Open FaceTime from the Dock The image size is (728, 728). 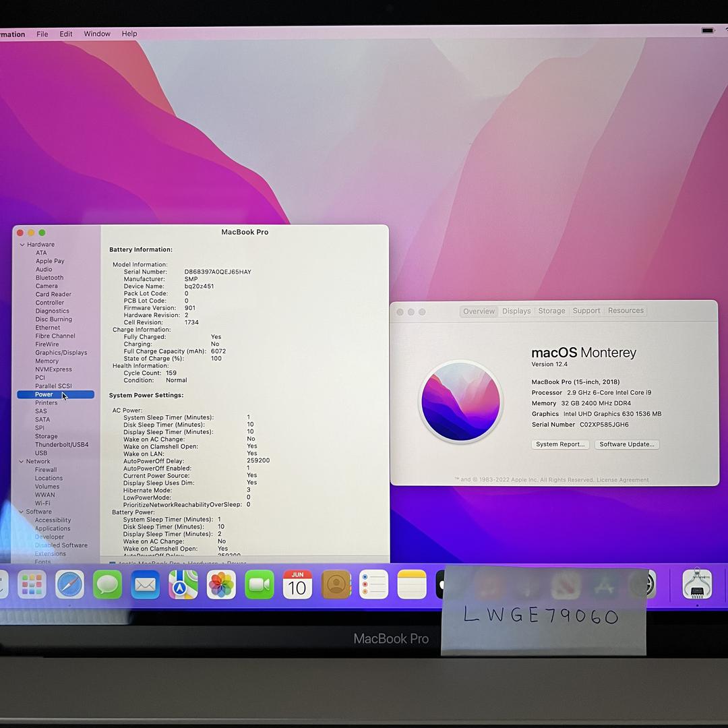(259, 584)
